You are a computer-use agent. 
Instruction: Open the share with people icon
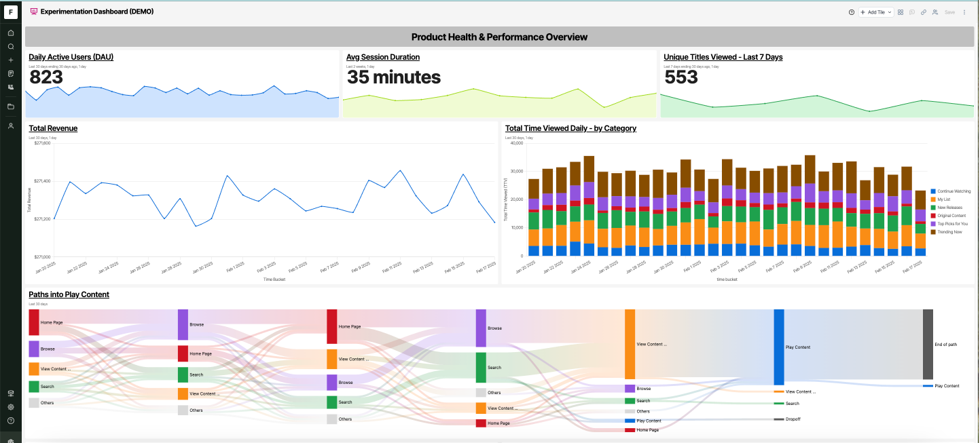pos(934,12)
